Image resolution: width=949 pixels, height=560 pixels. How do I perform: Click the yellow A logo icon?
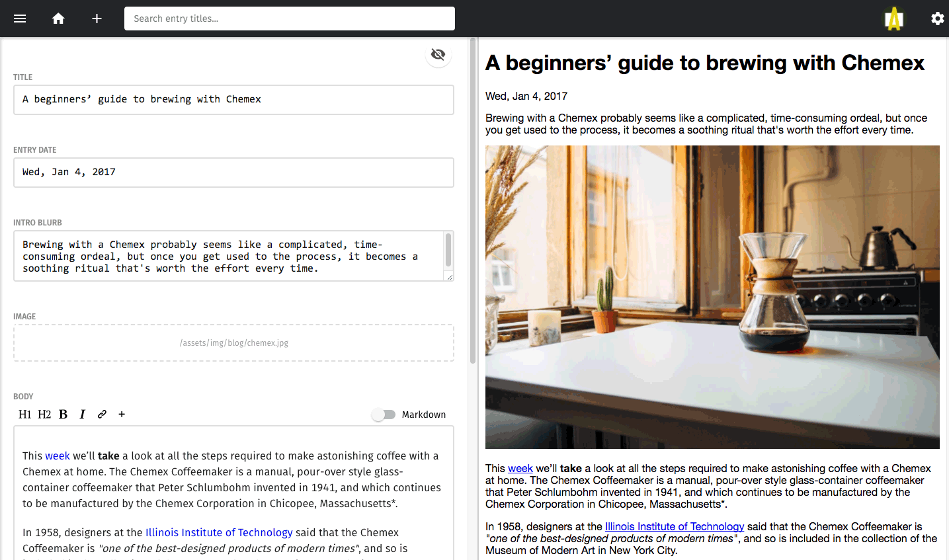(x=894, y=19)
